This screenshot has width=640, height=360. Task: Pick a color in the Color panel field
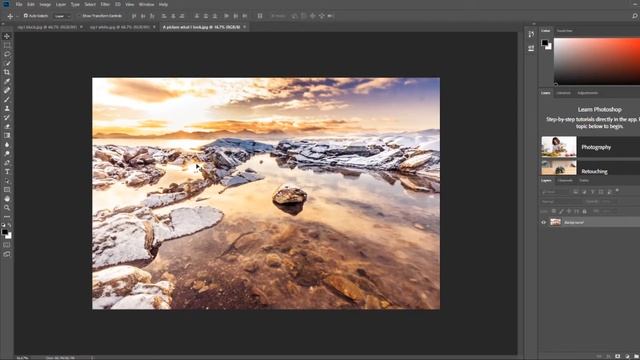[x=597, y=61]
